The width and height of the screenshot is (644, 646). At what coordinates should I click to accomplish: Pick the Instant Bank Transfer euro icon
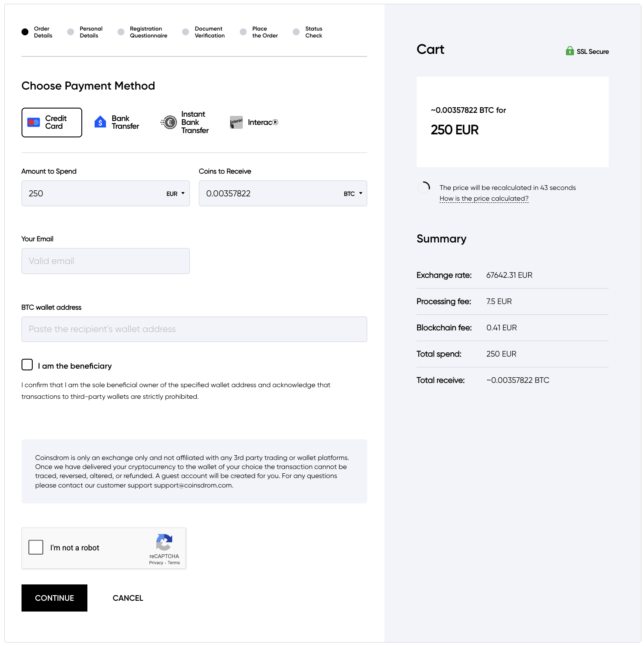pos(169,122)
